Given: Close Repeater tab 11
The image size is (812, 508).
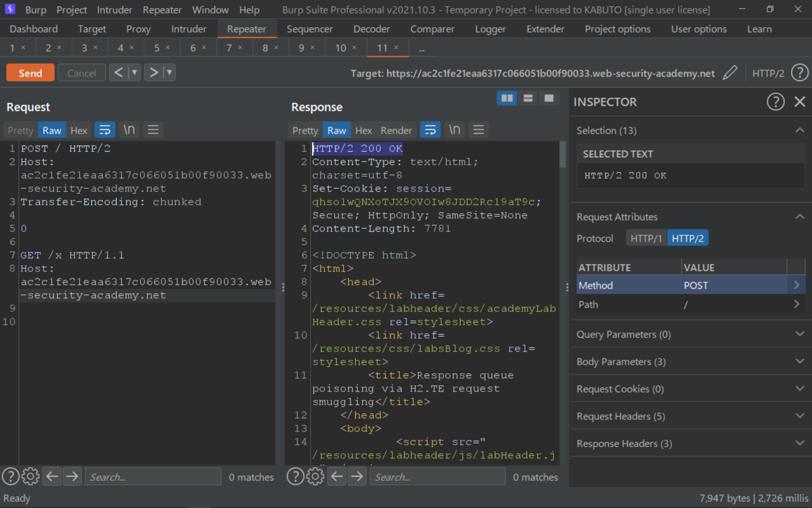Looking at the screenshot, I should pyautogui.click(x=397, y=48).
